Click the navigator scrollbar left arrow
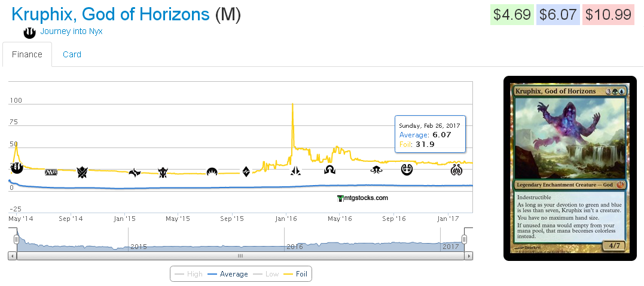Screen dimensions: 644x286 [13, 256]
